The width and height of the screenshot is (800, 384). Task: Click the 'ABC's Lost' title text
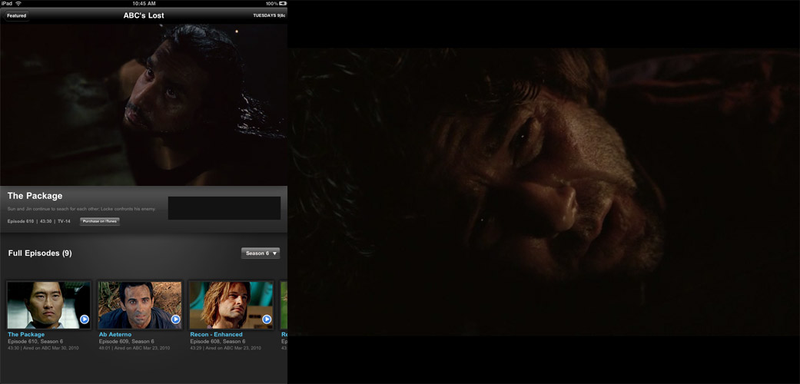coord(144,16)
